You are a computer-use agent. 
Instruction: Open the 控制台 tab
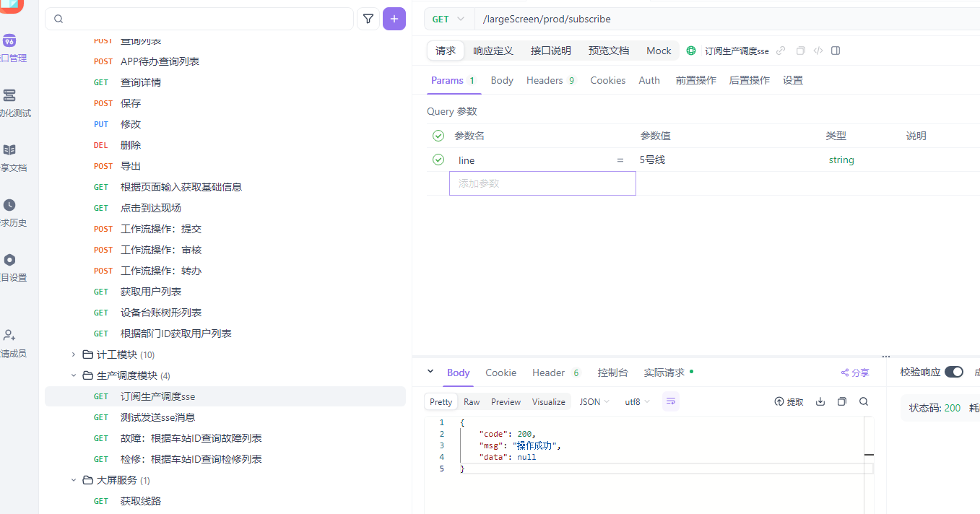pyautogui.click(x=613, y=373)
